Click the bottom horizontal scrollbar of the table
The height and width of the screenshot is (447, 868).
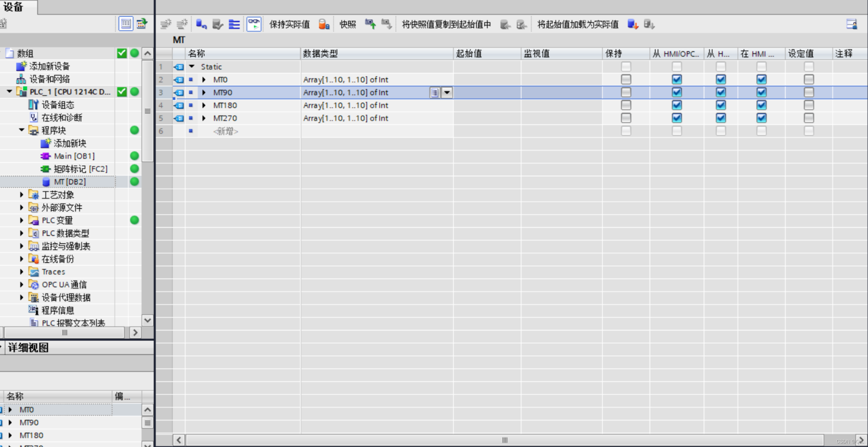coord(504,440)
